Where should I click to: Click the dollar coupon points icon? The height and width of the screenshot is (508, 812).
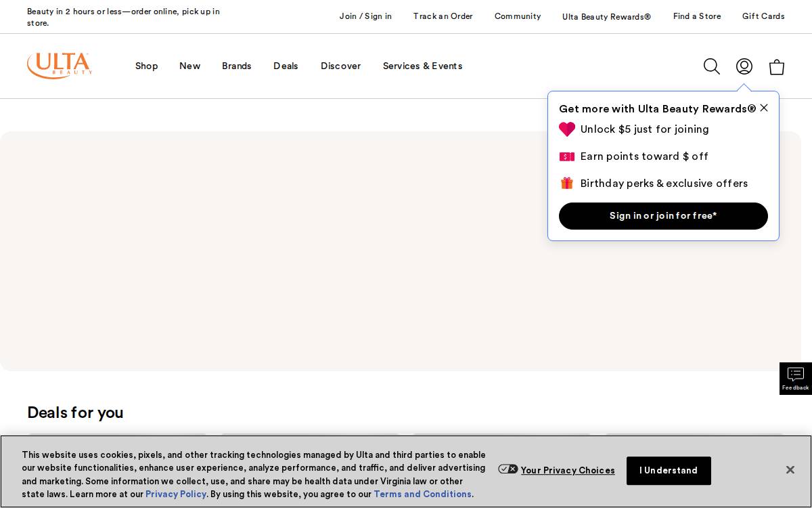[x=567, y=156]
